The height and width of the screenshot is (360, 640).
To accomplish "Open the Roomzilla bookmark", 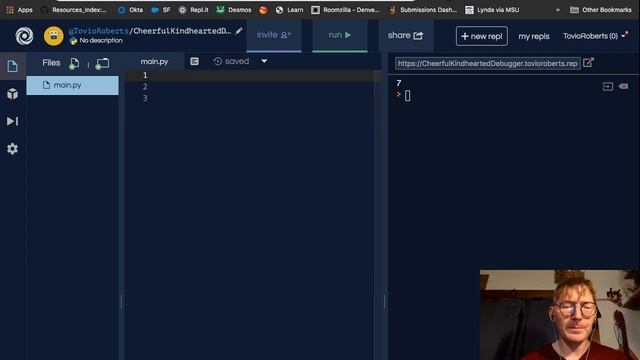I will 345,10.
